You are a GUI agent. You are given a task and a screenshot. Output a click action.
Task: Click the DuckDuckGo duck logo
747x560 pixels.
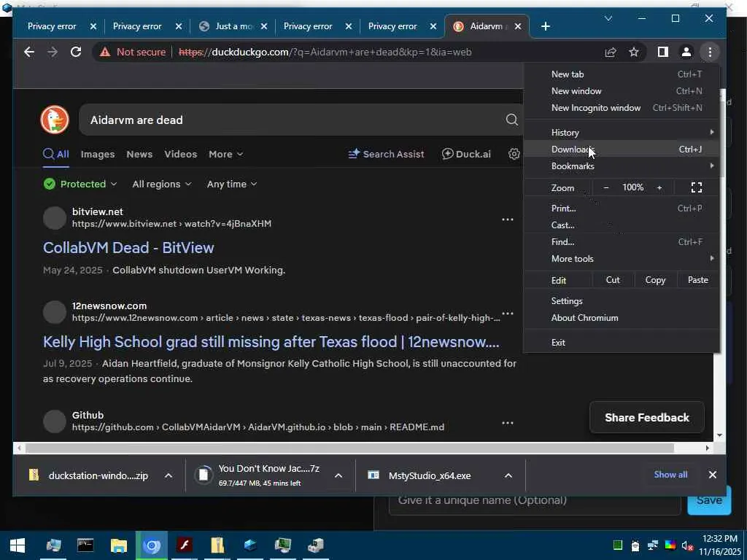click(x=55, y=120)
